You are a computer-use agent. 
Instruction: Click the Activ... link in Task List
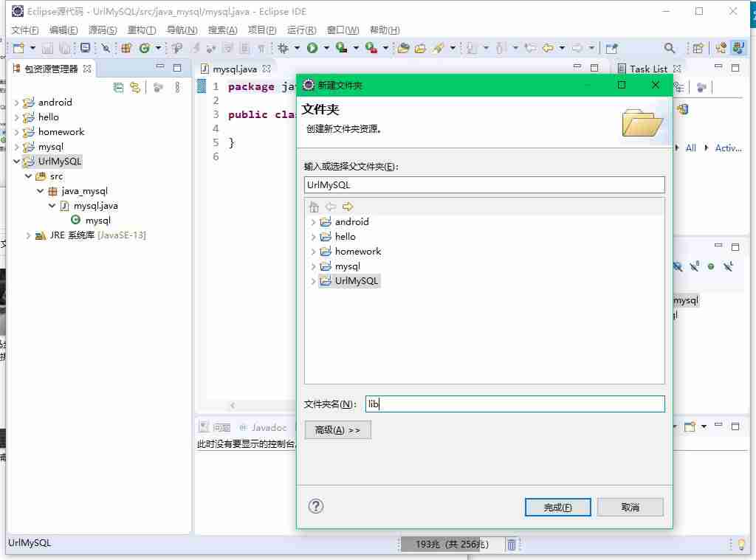(x=728, y=148)
